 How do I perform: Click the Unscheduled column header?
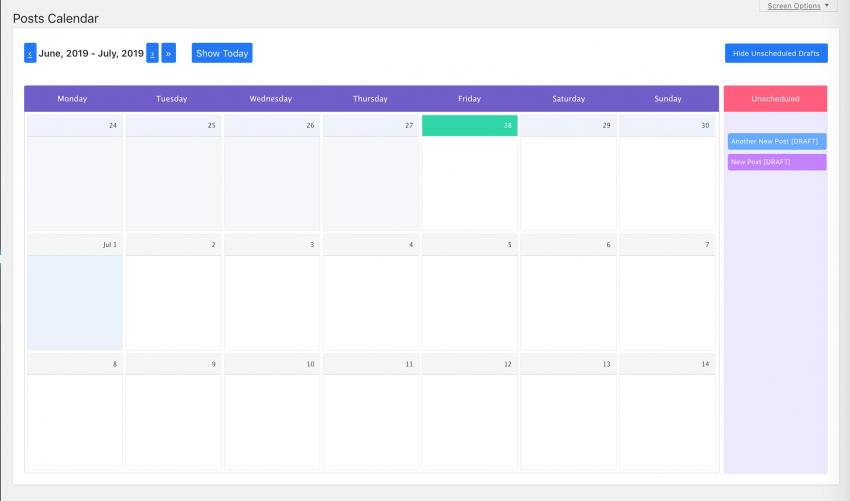pos(775,99)
